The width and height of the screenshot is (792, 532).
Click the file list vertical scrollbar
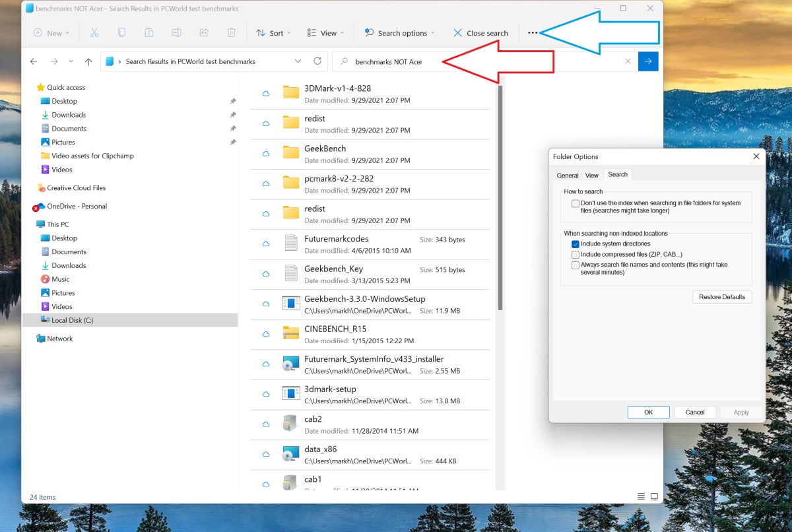[x=501, y=198]
